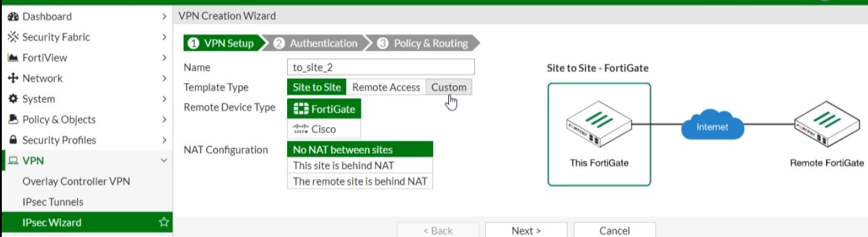Click the System menu label
The width and height of the screenshot is (868, 237).
point(39,99)
